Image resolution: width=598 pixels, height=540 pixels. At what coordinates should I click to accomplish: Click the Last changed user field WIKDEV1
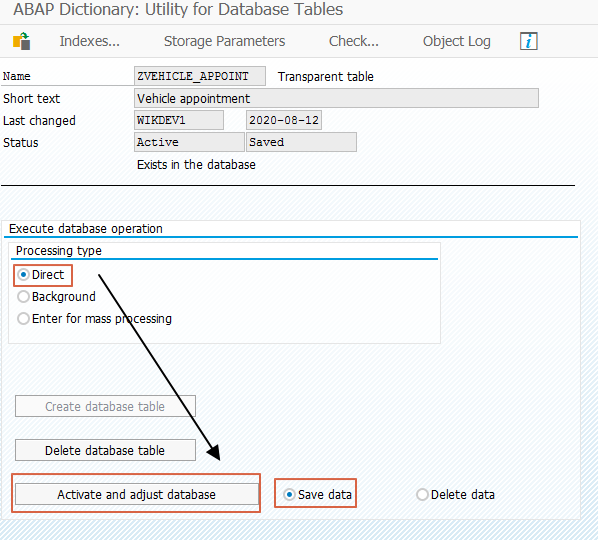pos(178,120)
